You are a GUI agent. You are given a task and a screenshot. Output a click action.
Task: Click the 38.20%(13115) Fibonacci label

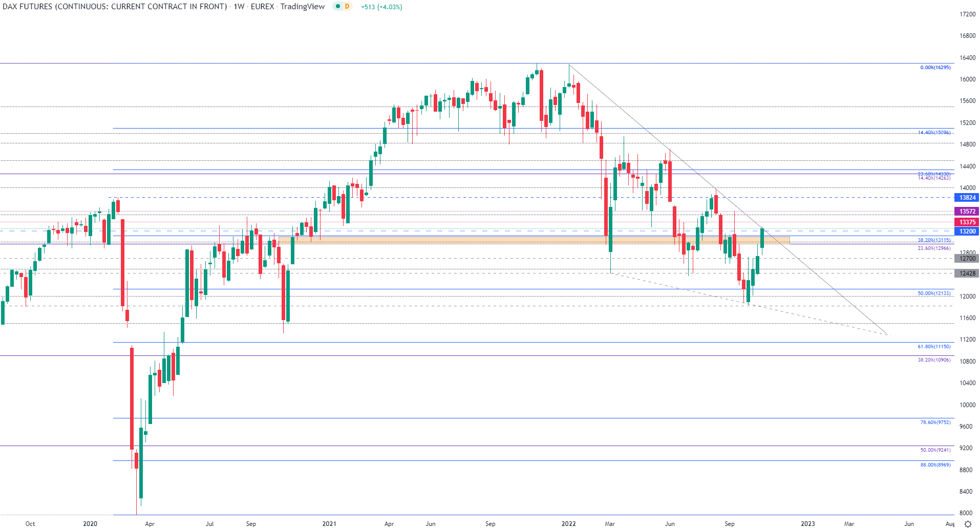[x=934, y=240]
